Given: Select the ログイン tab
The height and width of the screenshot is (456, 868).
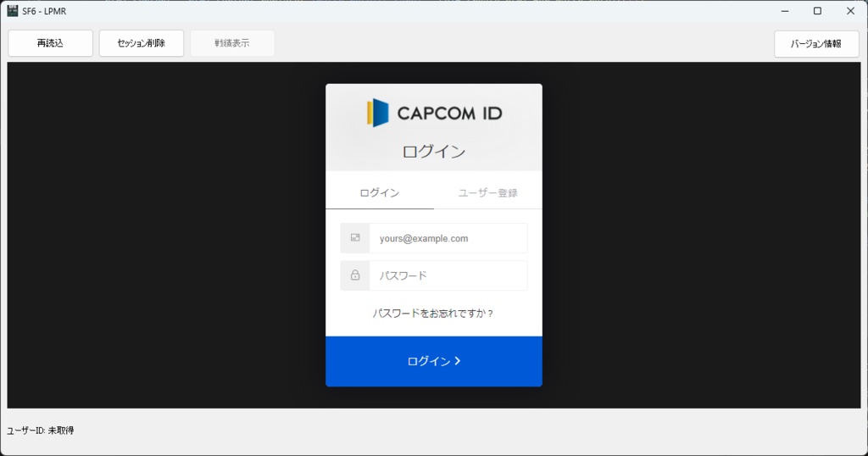Looking at the screenshot, I should point(380,192).
